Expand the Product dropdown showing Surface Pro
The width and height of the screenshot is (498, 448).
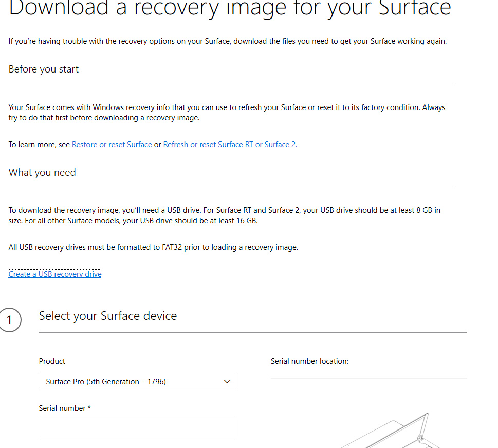point(137,381)
